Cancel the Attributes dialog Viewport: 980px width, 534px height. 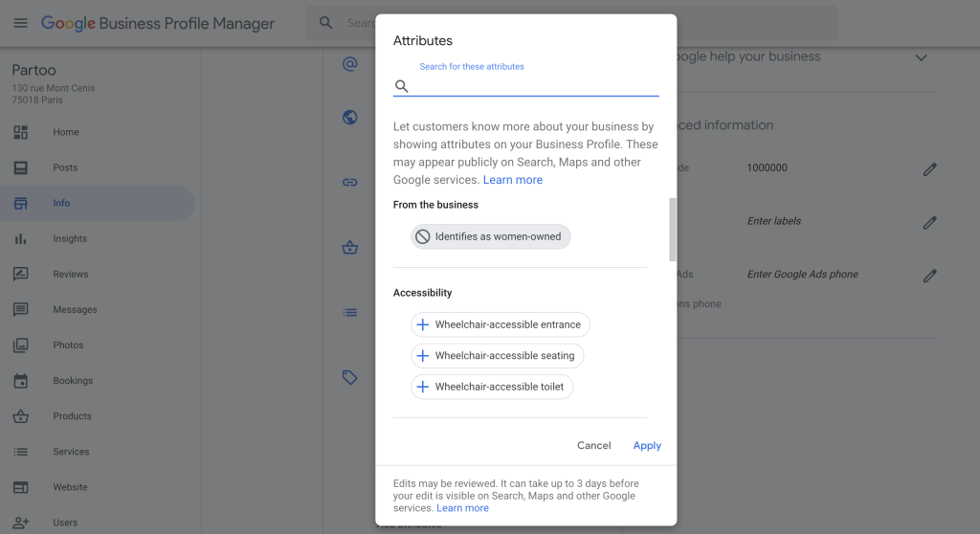593,445
